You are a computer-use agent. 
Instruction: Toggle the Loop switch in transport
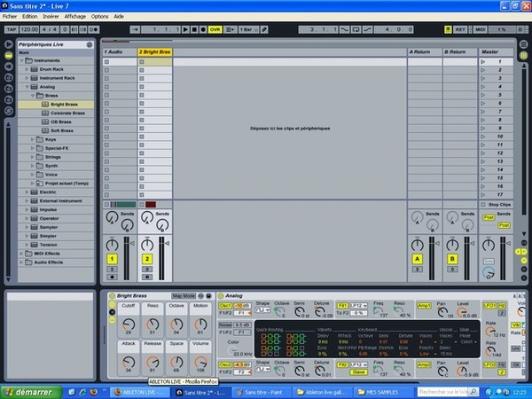click(356, 29)
